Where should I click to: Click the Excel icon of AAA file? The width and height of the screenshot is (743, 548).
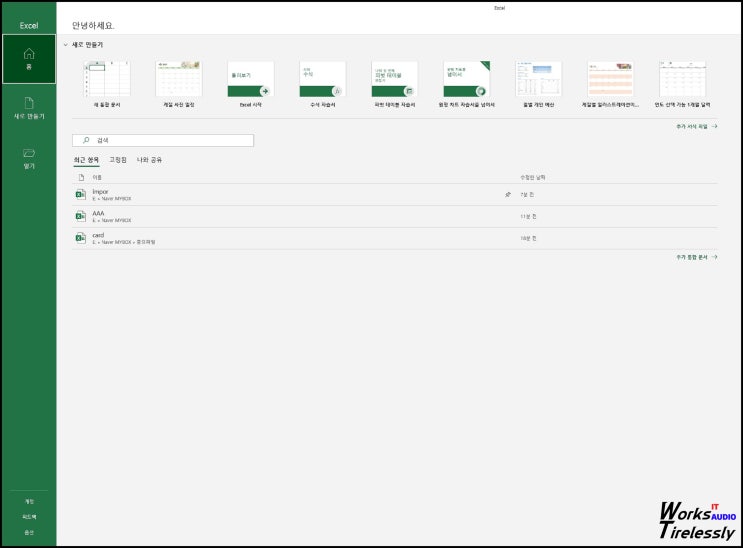[x=81, y=216]
